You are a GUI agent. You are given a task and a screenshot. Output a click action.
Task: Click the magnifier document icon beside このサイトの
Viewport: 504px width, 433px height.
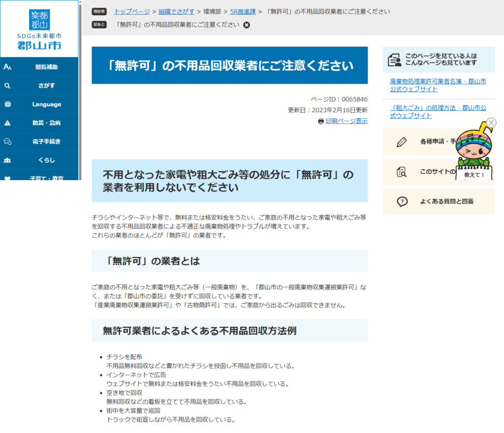(x=402, y=172)
